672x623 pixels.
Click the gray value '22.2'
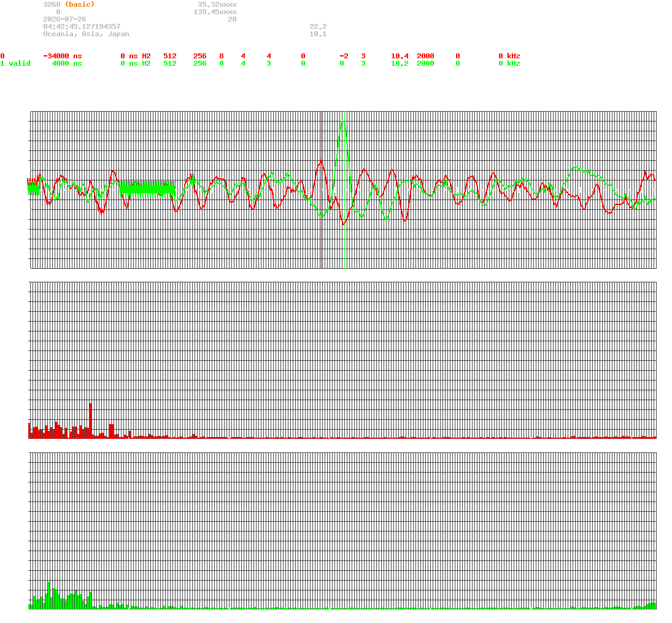click(318, 26)
